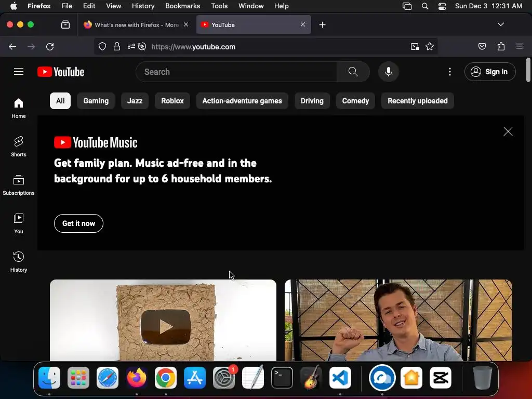Open the Edit menu
Image resolution: width=532 pixels, height=399 pixels.
89,6
